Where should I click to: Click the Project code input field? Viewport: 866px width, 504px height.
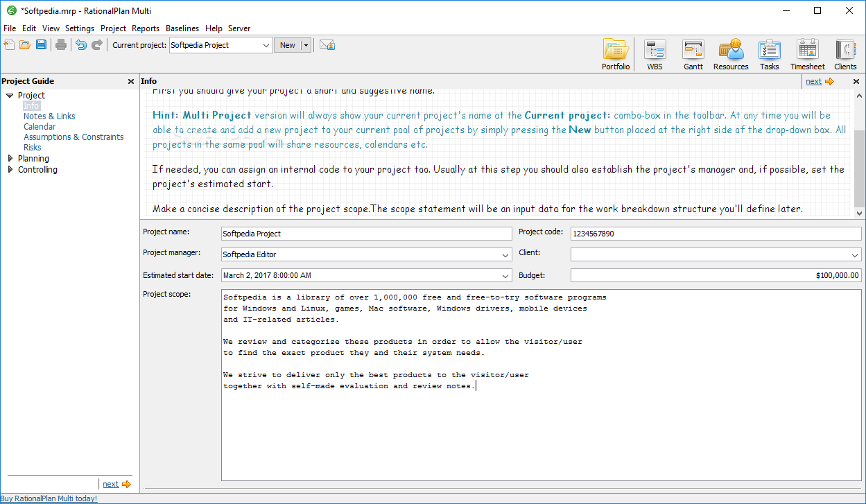coord(716,234)
